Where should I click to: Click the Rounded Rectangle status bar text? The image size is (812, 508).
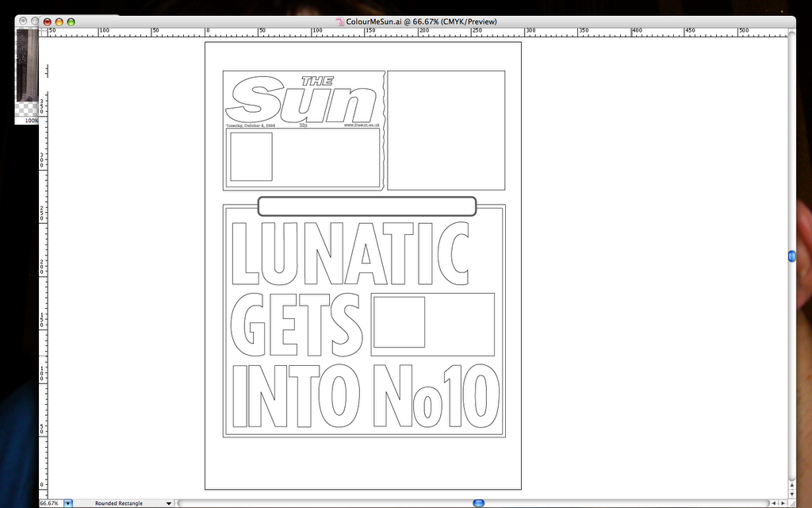(119, 503)
